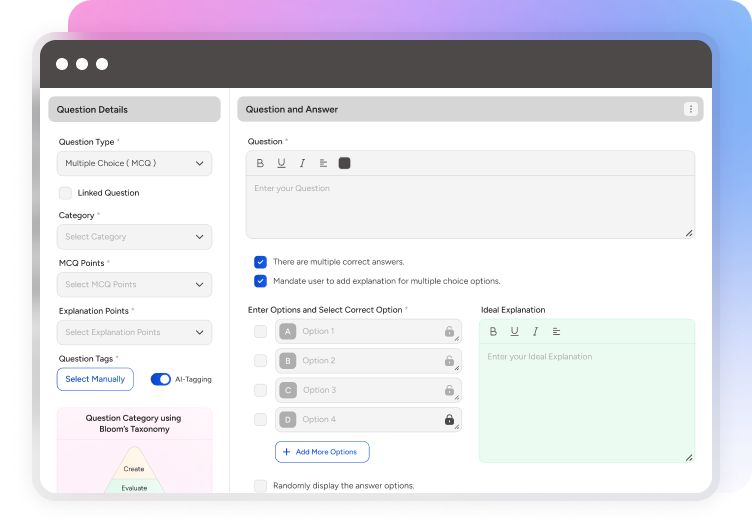This screenshot has height=527, width=752.
Task: Click Bold icon in Ideal Explanation toolbar
Action: [x=493, y=331]
